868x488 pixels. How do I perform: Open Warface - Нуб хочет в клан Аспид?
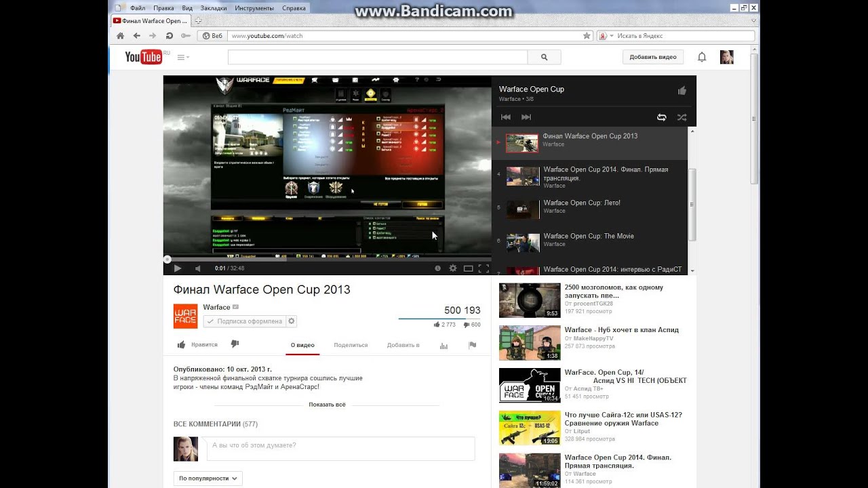[x=621, y=330]
